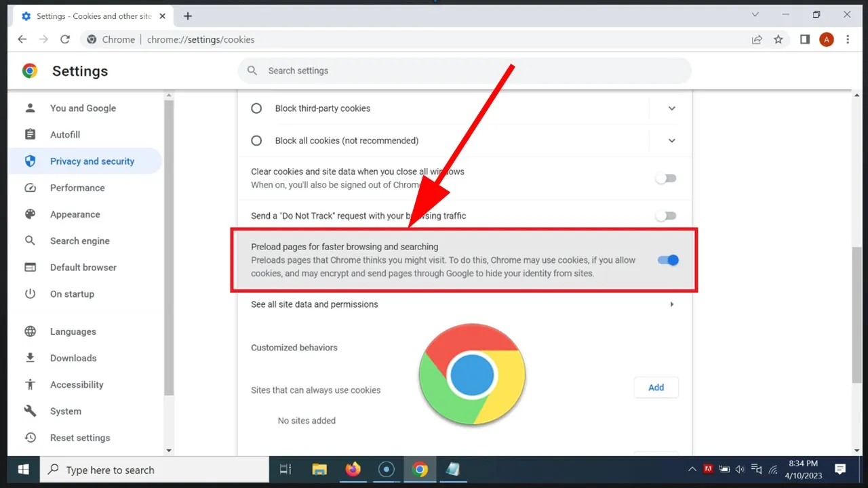Disable Preload pages toggle
This screenshot has height=488, width=868.
(x=668, y=260)
